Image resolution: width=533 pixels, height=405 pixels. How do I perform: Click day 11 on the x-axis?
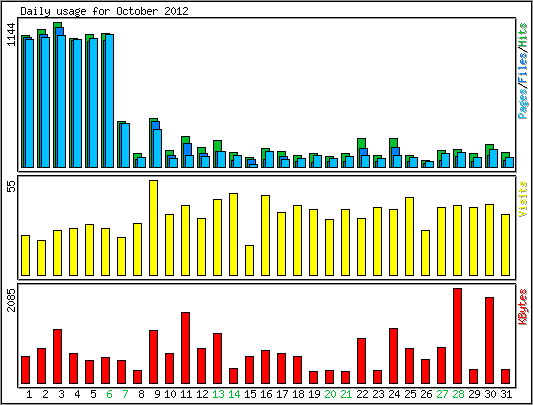pos(186,394)
